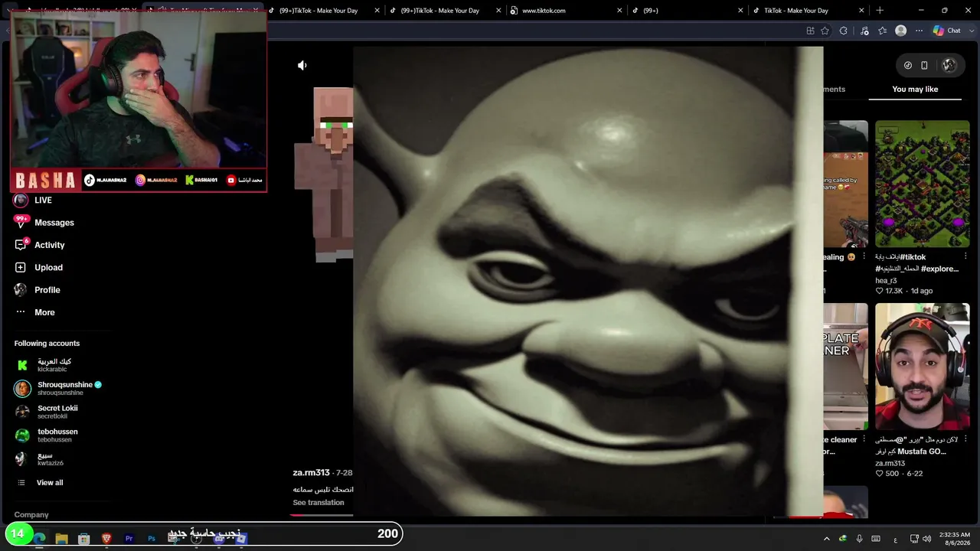Open the phone app icon in header
The width and height of the screenshot is (980, 551).
coord(924,66)
